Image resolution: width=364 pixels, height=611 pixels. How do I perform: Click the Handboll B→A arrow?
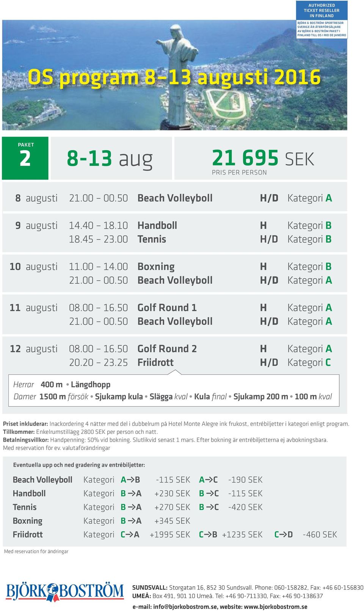pyautogui.click(x=131, y=493)
